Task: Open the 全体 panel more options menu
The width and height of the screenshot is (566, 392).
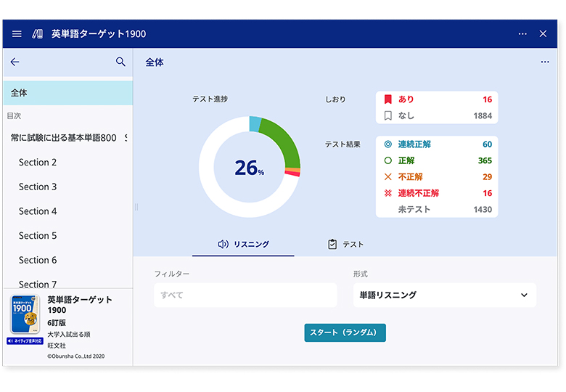Action: coord(545,62)
